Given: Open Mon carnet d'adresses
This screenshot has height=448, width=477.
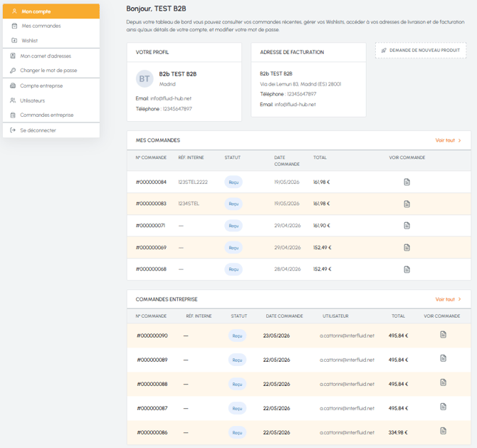Looking at the screenshot, I should [x=51, y=56].
